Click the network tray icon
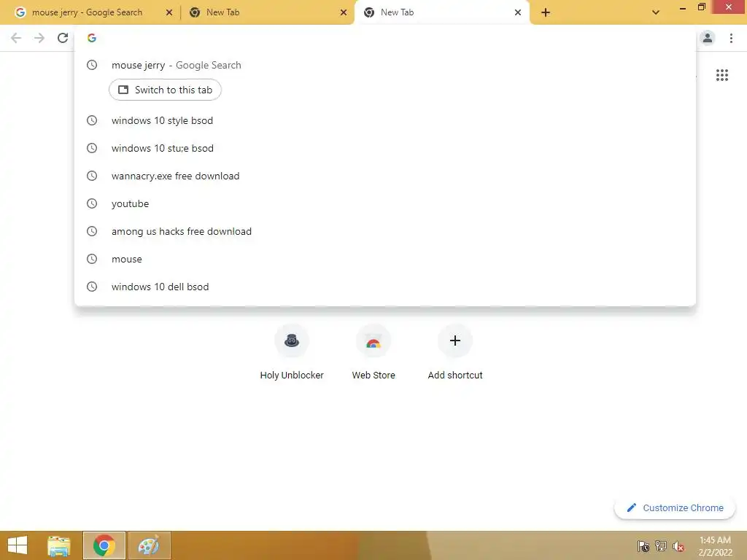 coord(661,546)
